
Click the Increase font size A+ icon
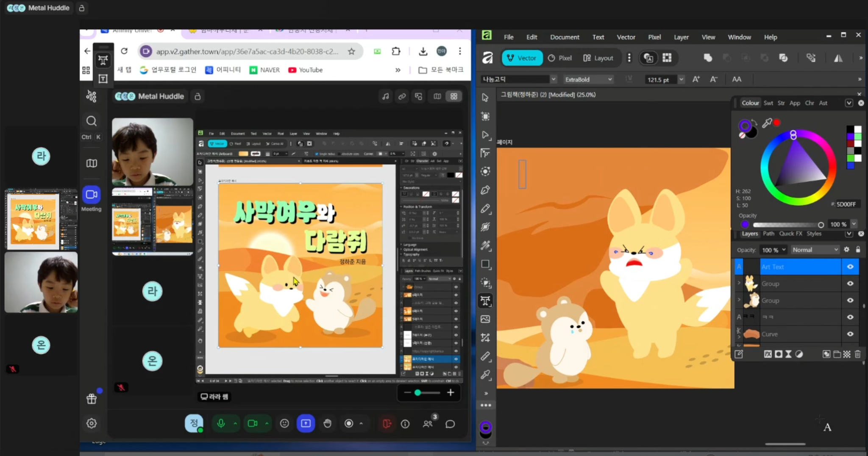(x=696, y=79)
